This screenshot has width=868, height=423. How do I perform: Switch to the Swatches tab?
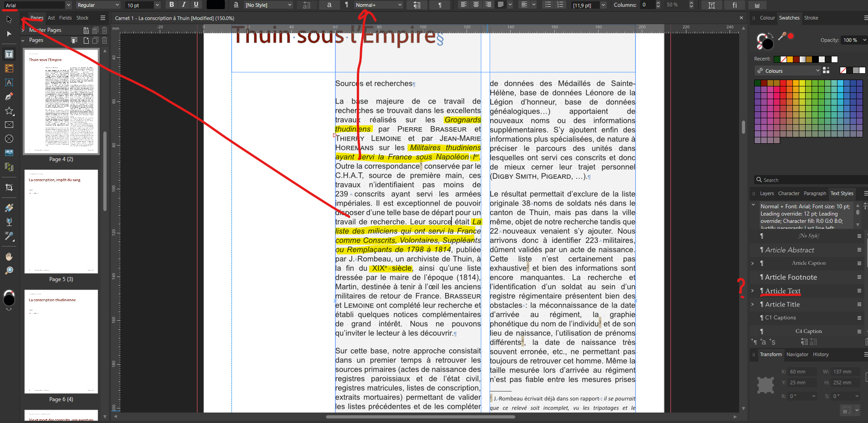(x=789, y=18)
